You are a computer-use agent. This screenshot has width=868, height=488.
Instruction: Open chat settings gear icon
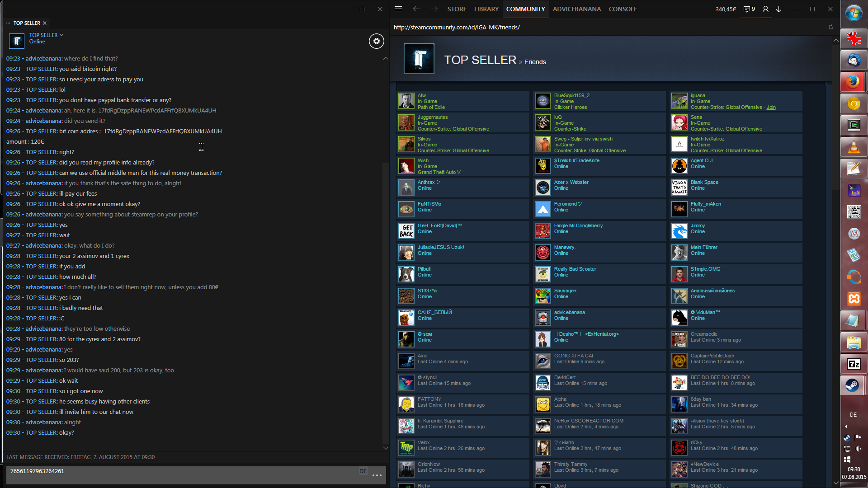[x=376, y=41]
